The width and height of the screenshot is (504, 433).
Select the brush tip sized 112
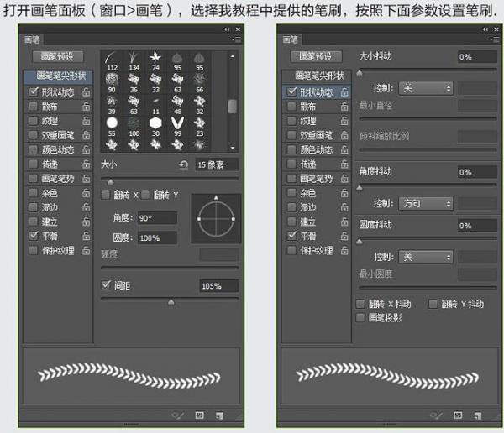click(112, 61)
